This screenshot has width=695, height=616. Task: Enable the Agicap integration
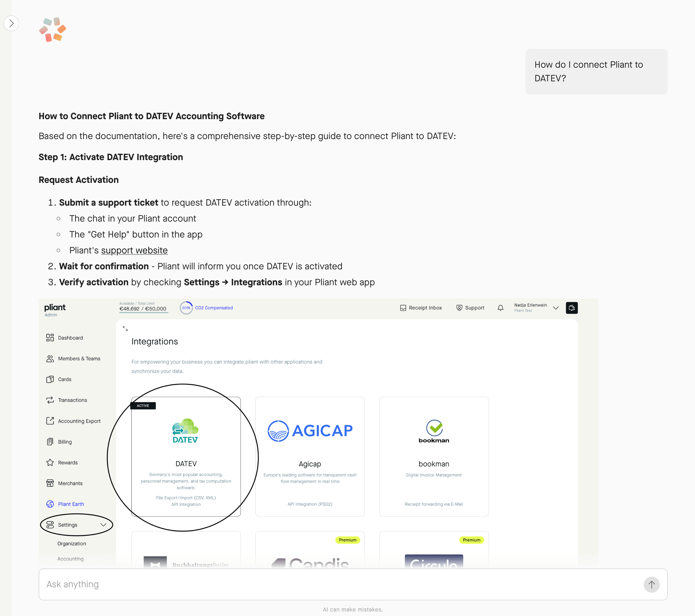click(310, 456)
